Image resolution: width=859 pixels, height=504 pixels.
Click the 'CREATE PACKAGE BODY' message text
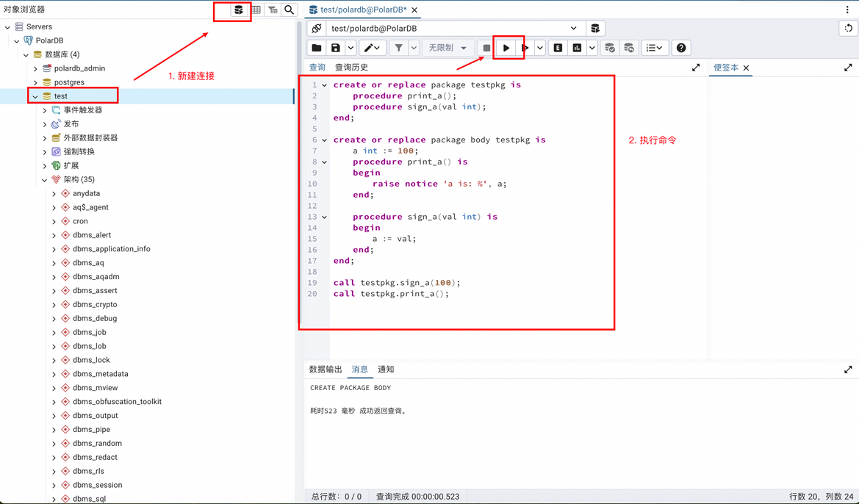point(351,387)
